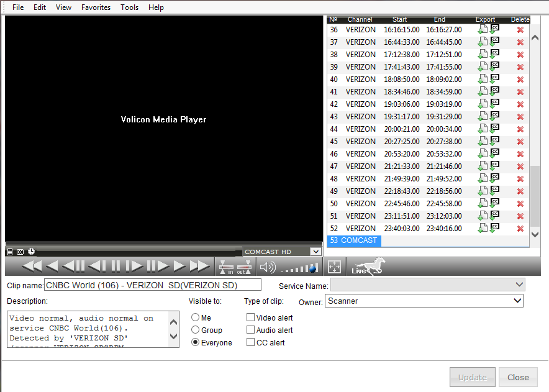Enable the CC alert checkbox
This screenshot has width=549, height=392.
250,342
